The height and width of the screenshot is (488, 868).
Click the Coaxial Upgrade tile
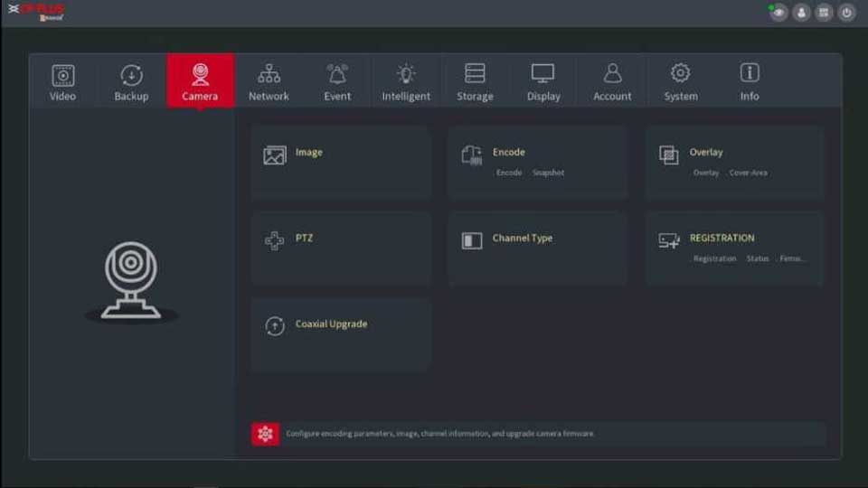pyautogui.click(x=340, y=333)
